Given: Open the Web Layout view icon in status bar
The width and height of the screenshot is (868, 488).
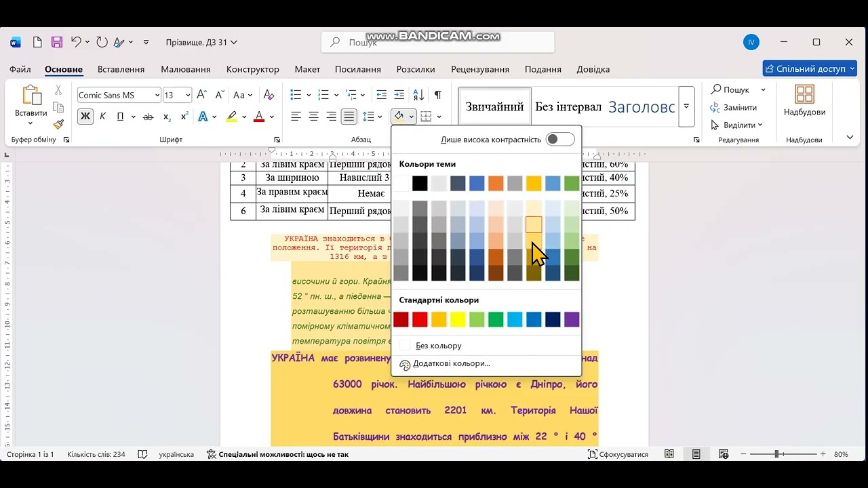Looking at the screenshot, I should point(724,454).
